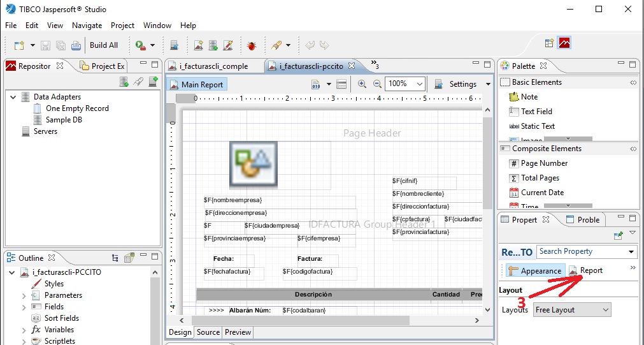Viewport: 644px width, 345px height.
Task: Click the dataset and query editor icon
Action: click(x=316, y=84)
